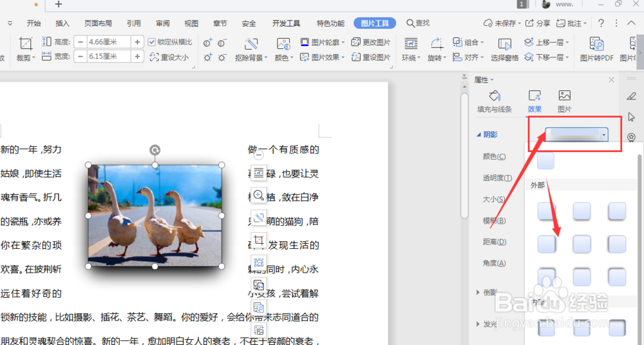The image size is (644, 345).
Task: Click the arrow cursor icon in right sidebar
Action: [631, 117]
